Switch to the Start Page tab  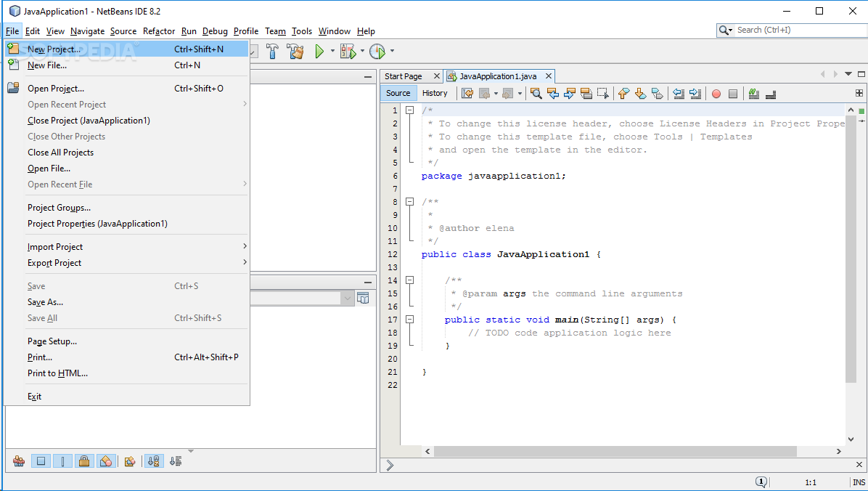403,76
